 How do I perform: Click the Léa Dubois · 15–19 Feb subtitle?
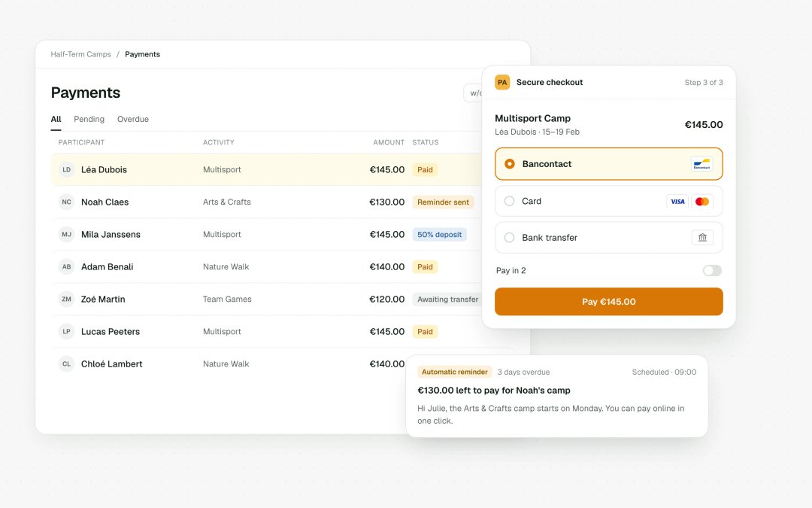point(537,132)
